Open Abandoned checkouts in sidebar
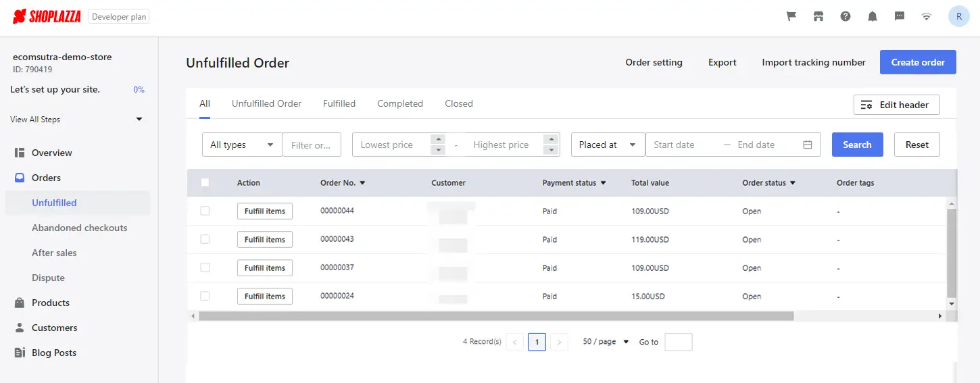The height and width of the screenshot is (383, 980). (78, 228)
